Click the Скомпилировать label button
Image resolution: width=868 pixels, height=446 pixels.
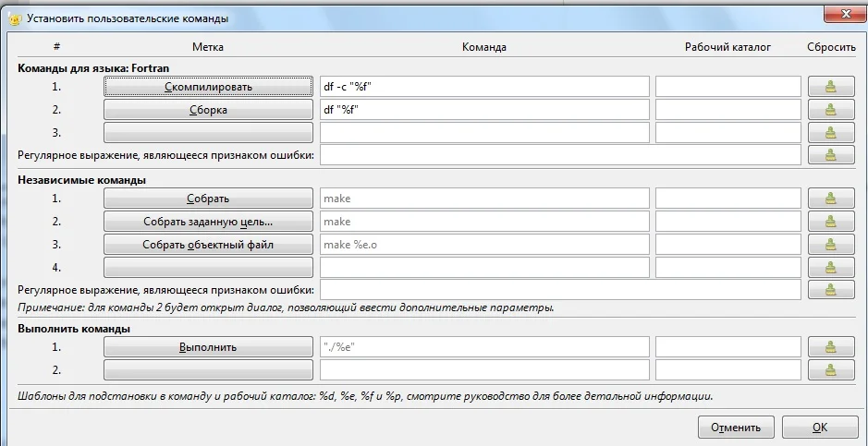point(208,87)
